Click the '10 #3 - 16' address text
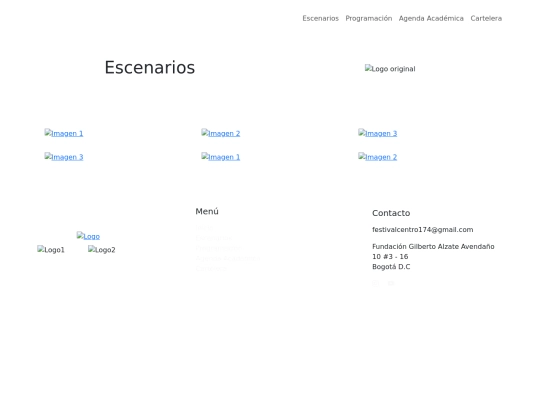Image resolution: width=540 pixels, height=405 pixels. [390, 256]
